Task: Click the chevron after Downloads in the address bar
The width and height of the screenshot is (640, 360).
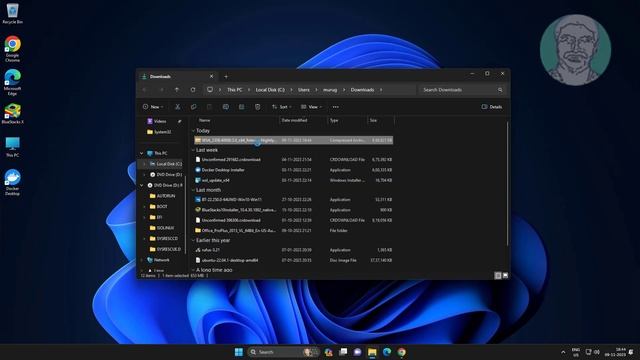Action: point(381,90)
